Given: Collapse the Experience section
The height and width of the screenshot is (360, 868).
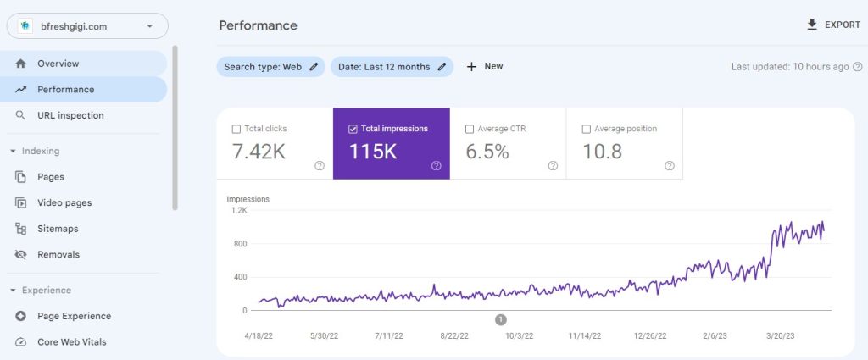Looking at the screenshot, I should click(x=13, y=291).
